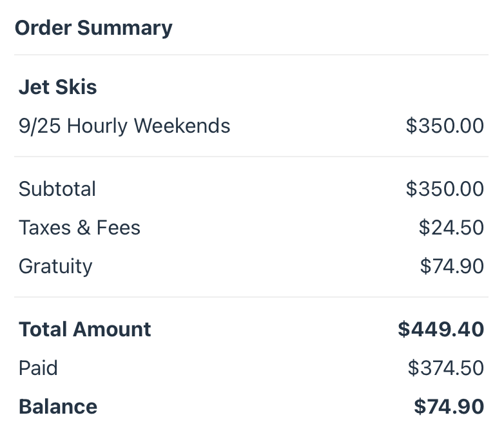Image resolution: width=504 pixels, height=442 pixels.
Task: Select the Jet Skis item title
Action: click(x=57, y=87)
